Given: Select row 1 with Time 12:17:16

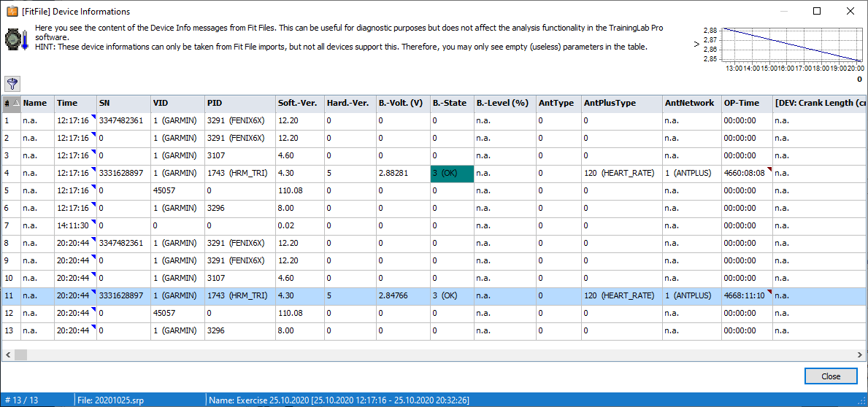Looking at the screenshot, I should (x=73, y=120).
